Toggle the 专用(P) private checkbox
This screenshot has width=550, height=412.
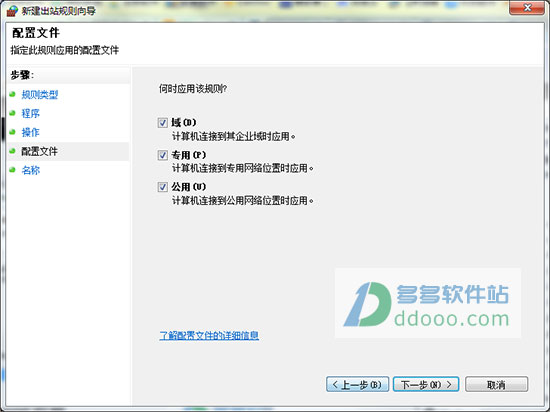tap(162, 155)
